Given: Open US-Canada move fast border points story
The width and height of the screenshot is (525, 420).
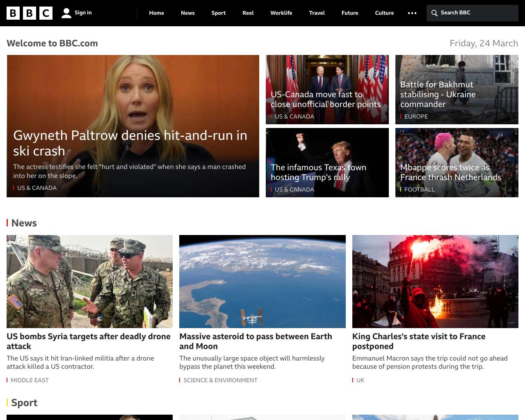Looking at the screenshot, I should pyautogui.click(x=326, y=99).
